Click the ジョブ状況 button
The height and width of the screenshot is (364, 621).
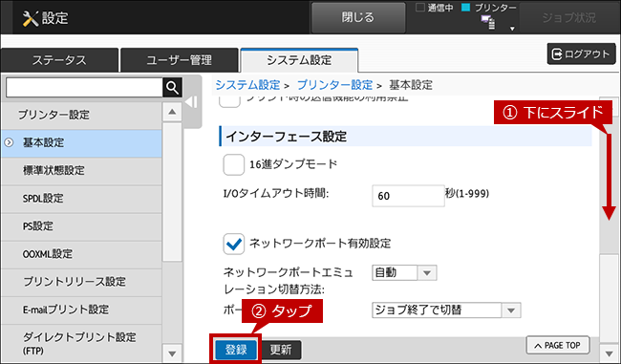coord(568,17)
